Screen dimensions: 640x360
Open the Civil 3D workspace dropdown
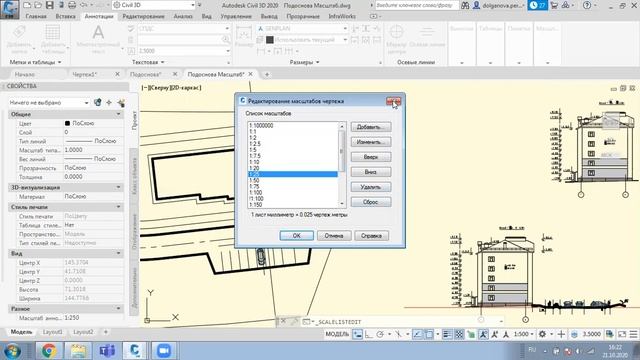click(x=154, y=5)
